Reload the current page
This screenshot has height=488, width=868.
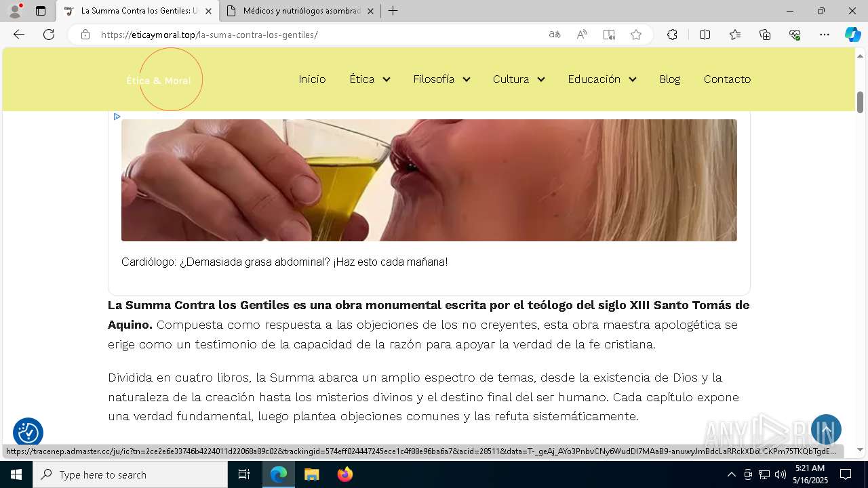coord(49,35)
